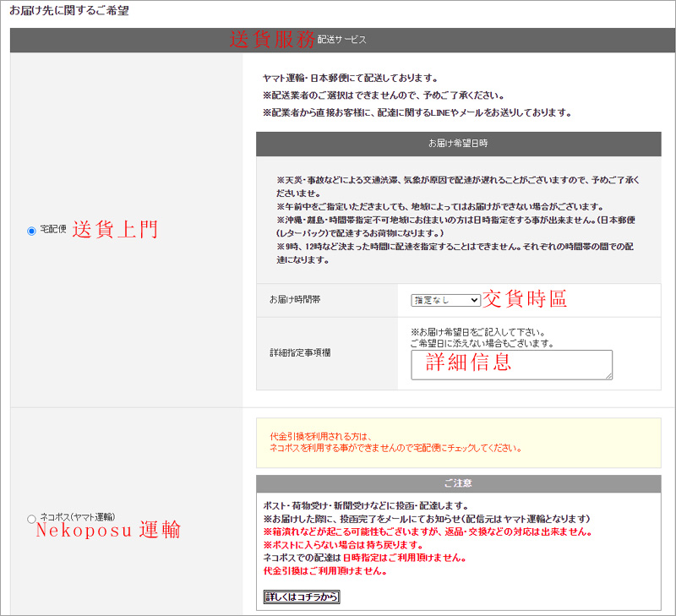Open the 指定なし delivery time dropdown
This screenshot has height=616, width=676.
pos(445,300)
